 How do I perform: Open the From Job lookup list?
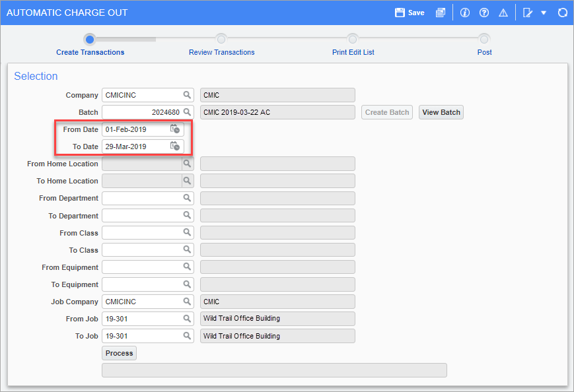point(188,319)
